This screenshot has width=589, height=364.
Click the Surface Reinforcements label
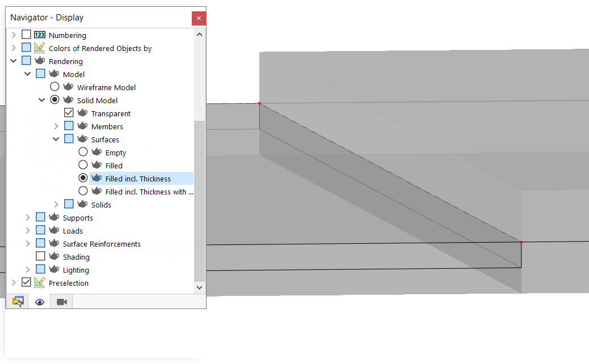102,244
